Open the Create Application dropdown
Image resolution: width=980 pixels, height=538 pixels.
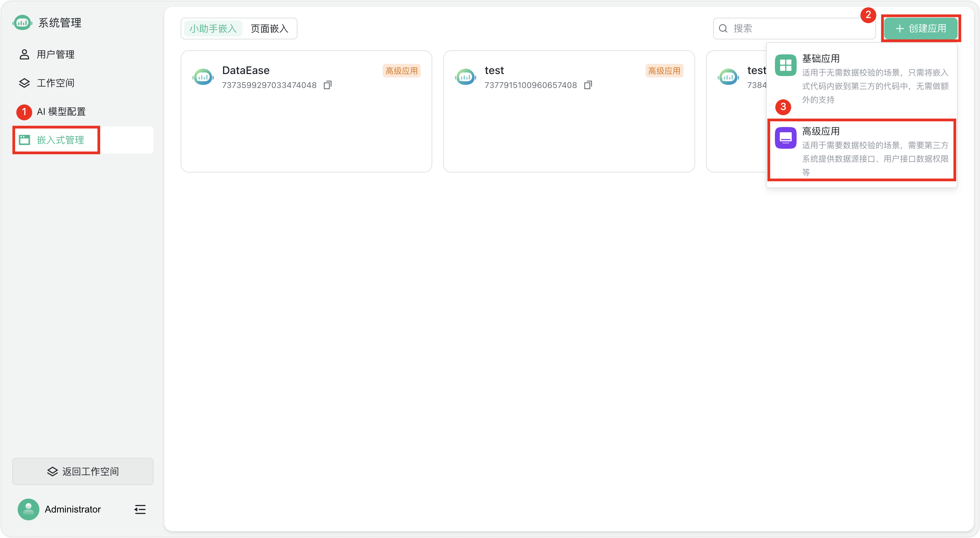tap(920, 29)
